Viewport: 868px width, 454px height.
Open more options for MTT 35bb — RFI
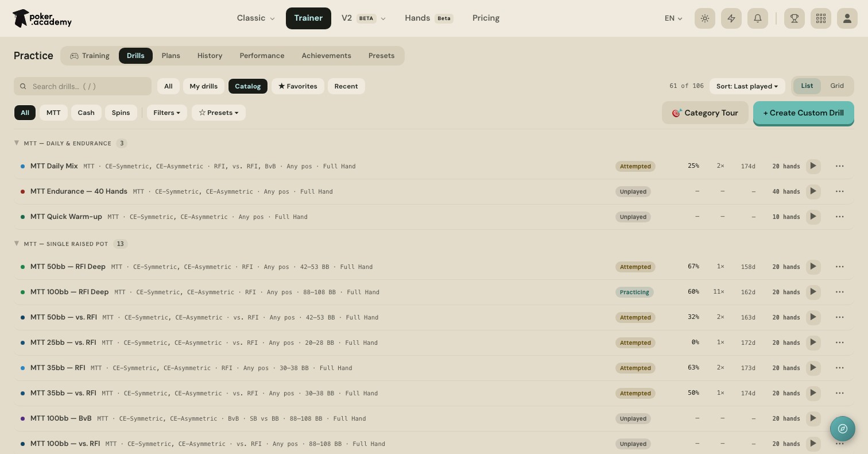tap(840, 368)
